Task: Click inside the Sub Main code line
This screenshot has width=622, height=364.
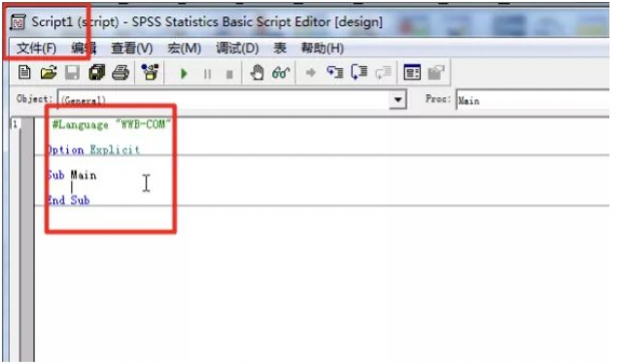Action: 72,175
